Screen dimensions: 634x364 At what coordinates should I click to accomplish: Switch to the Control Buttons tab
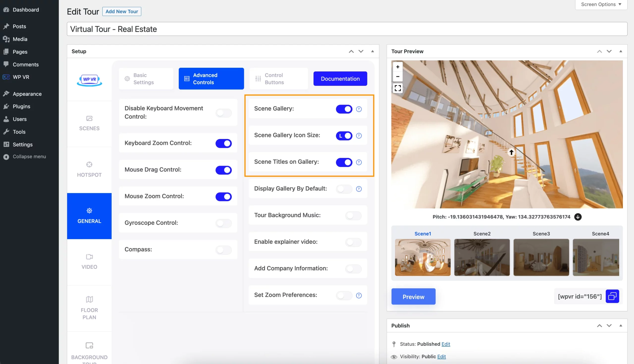(274, 78)
